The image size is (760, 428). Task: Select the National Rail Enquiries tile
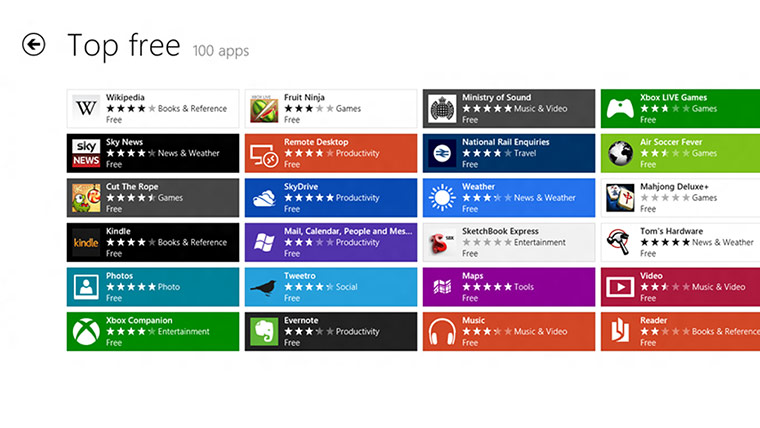pyautogui.click(x=508, y=153)
